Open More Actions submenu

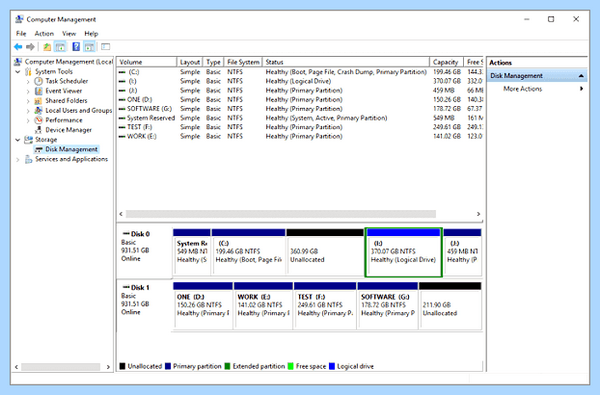(x=537, y=89)
